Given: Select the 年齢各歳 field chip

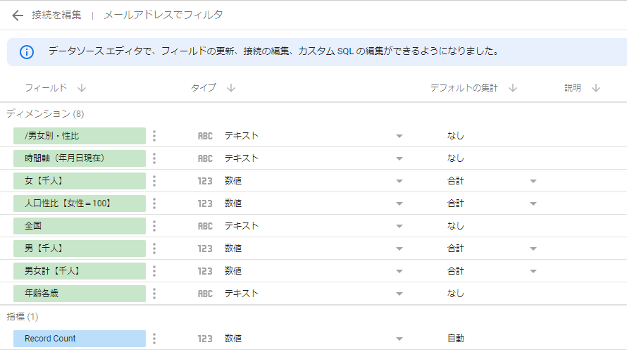Looking at the screenshot, I should coord(80,294).
